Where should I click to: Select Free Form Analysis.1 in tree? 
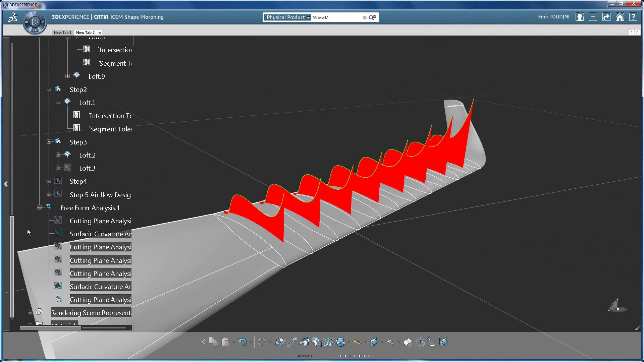point(90,208)
